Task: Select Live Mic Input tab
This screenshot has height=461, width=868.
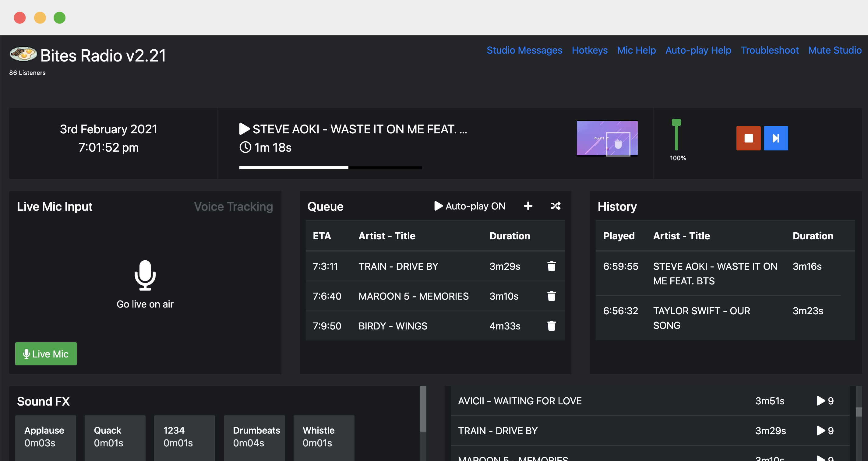Action: point(55,206)
